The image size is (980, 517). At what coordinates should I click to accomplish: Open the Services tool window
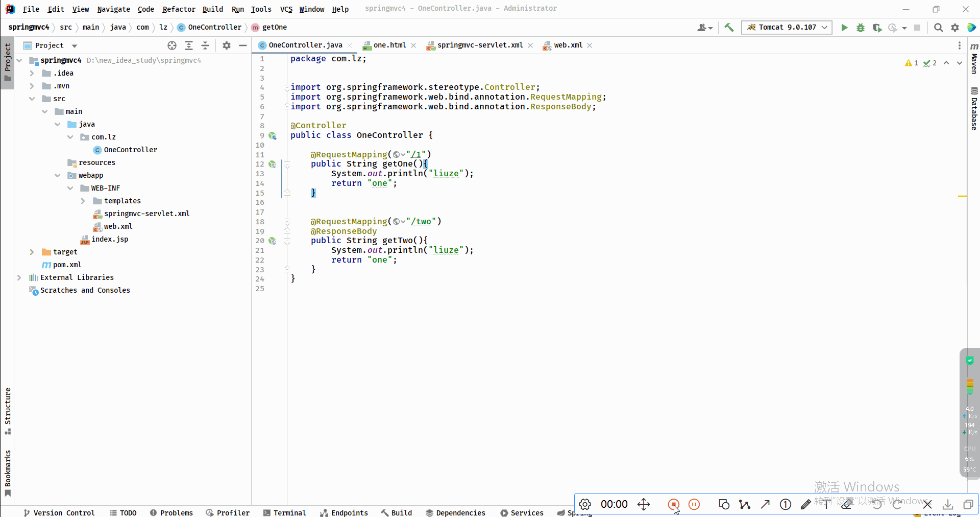click(522, 512)
